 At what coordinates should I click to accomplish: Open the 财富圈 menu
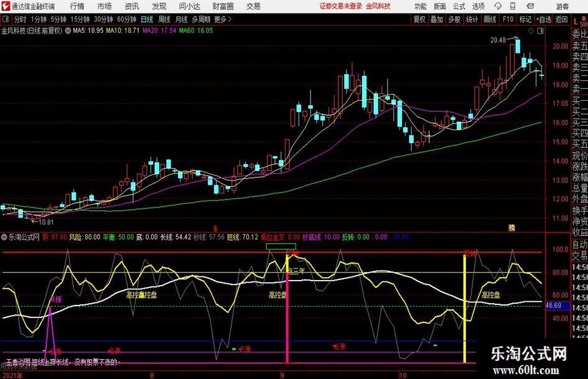(x=223, y=6)
